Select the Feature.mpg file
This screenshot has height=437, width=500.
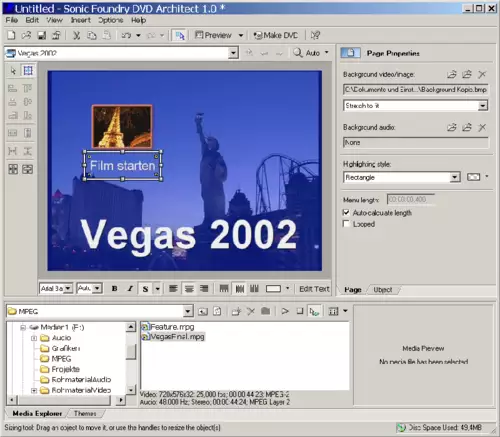(x=168, y=327)
